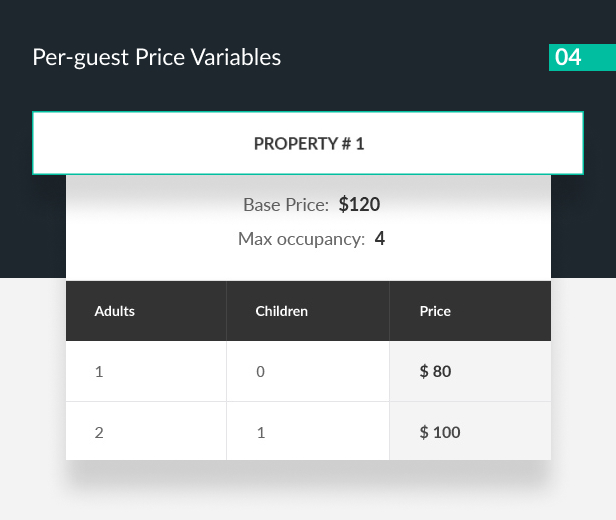616x520 pixels.
Task: Click the Per-guest Price Variables title
Action: pos(156,57)
